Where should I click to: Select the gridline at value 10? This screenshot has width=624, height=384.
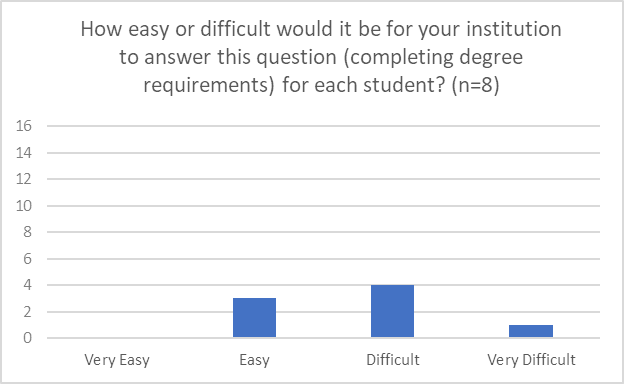click(323, 206)
